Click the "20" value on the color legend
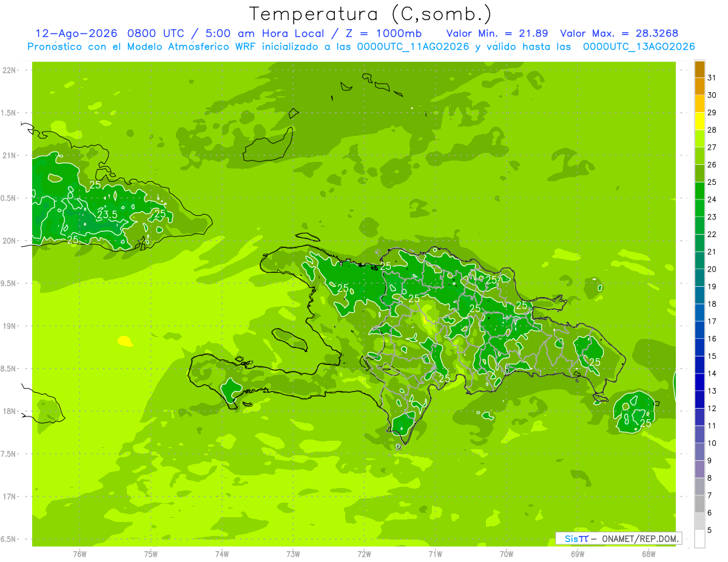728x562 pixels. (x=712, y=269)
